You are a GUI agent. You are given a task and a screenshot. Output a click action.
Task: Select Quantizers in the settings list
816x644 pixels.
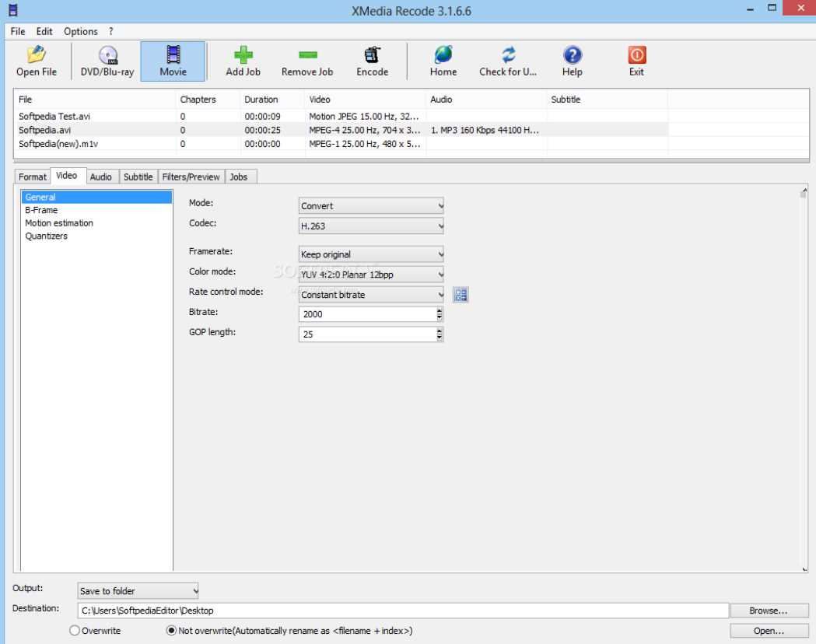(96, 236)
